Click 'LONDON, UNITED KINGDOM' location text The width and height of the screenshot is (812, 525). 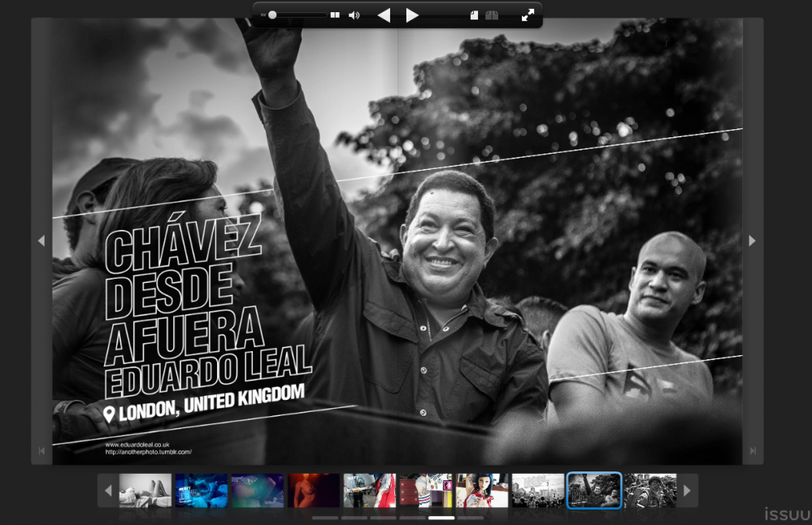pyautogui.click(x=211, y=403)
